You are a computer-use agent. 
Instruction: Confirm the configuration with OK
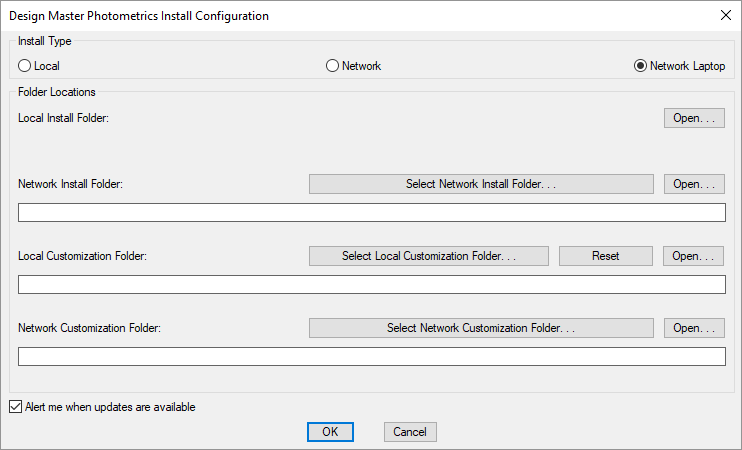330,432
